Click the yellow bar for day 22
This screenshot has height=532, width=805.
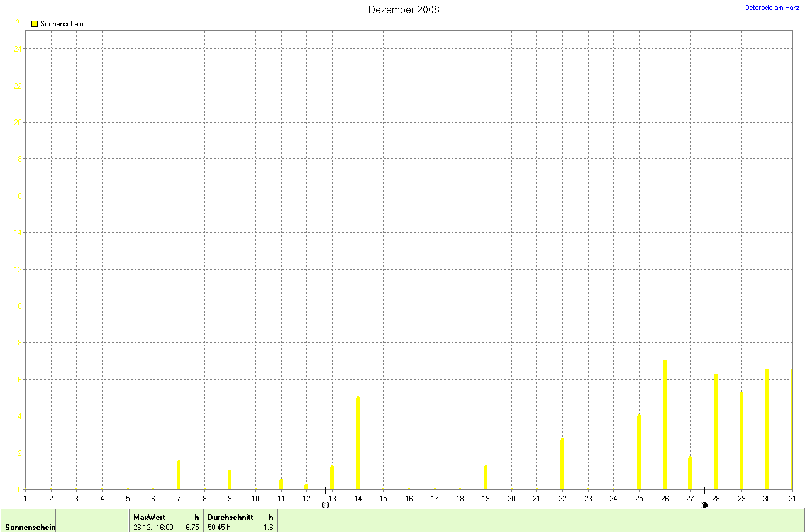562,463
